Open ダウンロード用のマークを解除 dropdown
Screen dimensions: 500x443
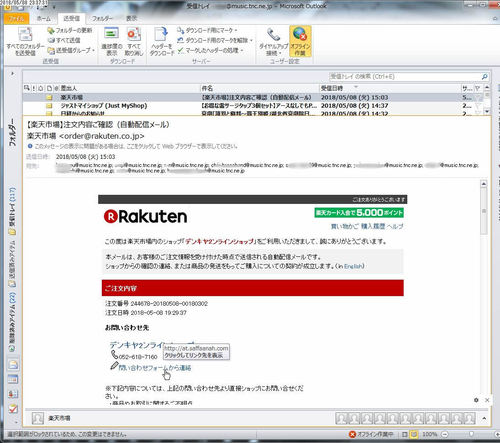[215, 40]
